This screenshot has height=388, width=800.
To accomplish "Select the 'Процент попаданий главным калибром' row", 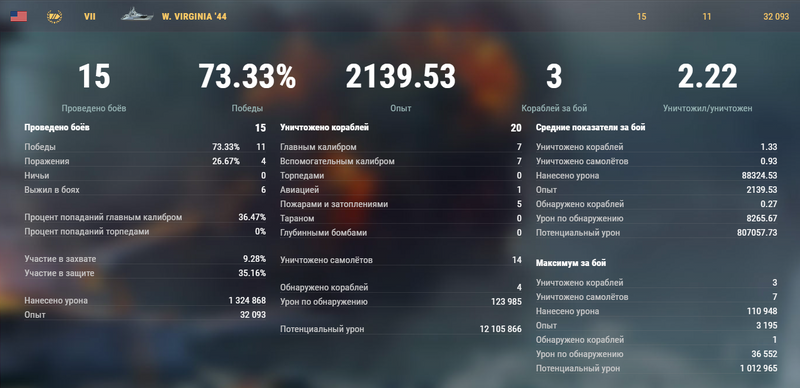I will pyautogui.click(x=145, y=217).
